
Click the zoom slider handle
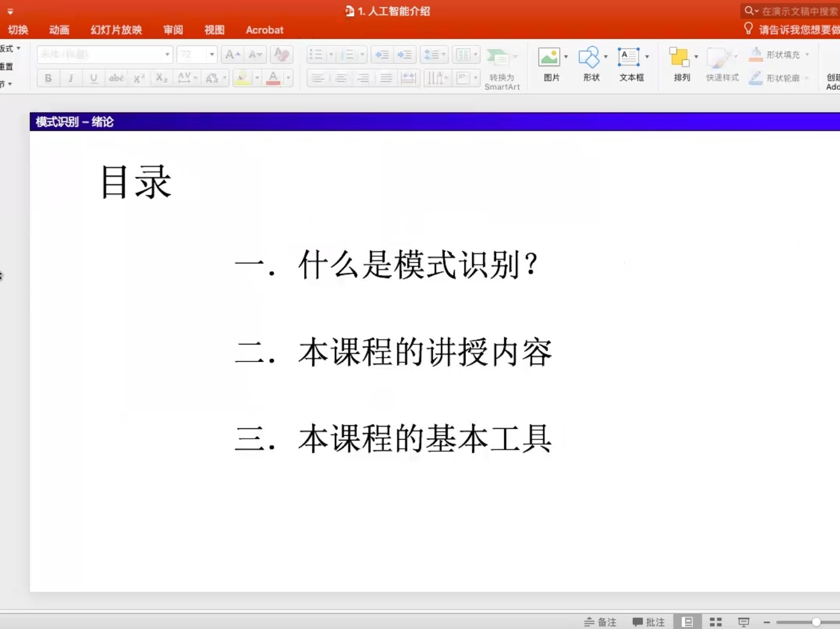[816, 622]
